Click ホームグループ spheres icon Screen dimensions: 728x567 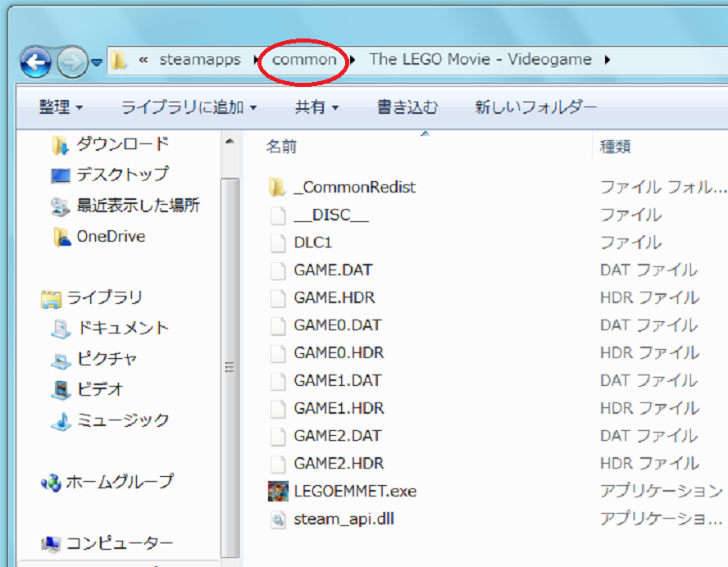coord(51,483)
